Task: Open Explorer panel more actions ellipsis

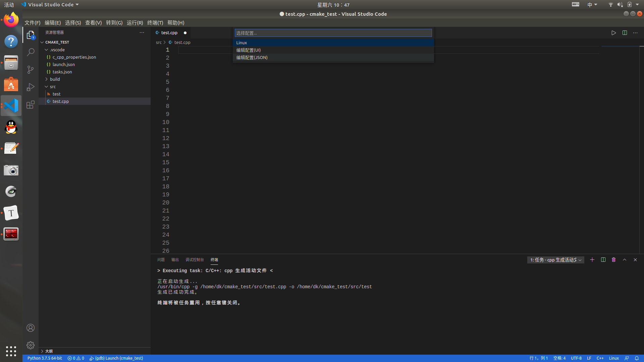Action: pos(142,33)
